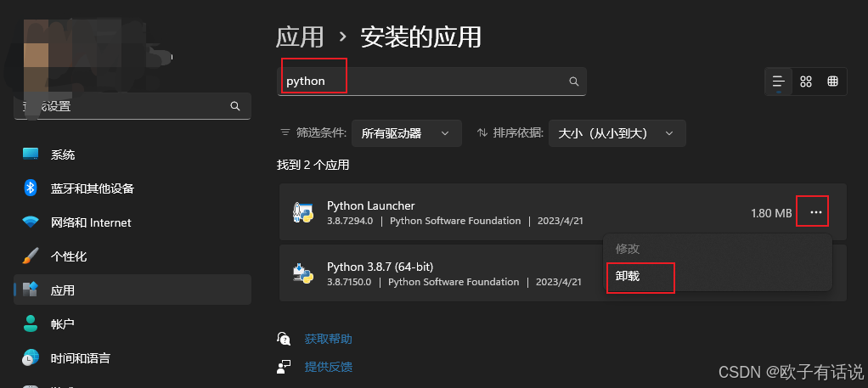Click the sort arrows icon beside 排序依据
Viewport: 868px width, 388px height.
pos(482,132)
